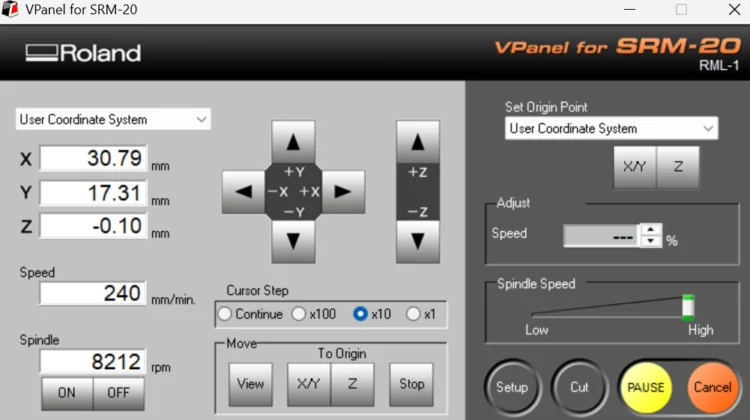750x420 pixels.
Task: Open the Setup dialog
Action: pos(512,387)
